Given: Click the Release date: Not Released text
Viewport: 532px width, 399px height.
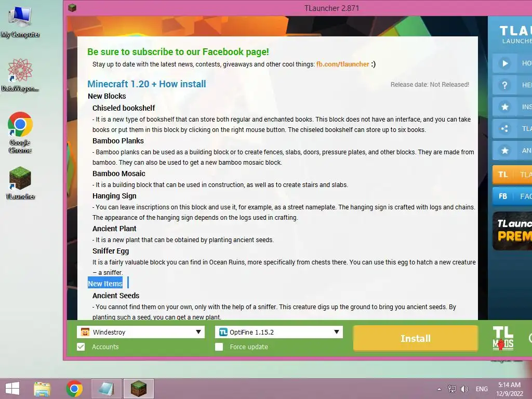Looking at the screenshot, I should click(430, 85).
